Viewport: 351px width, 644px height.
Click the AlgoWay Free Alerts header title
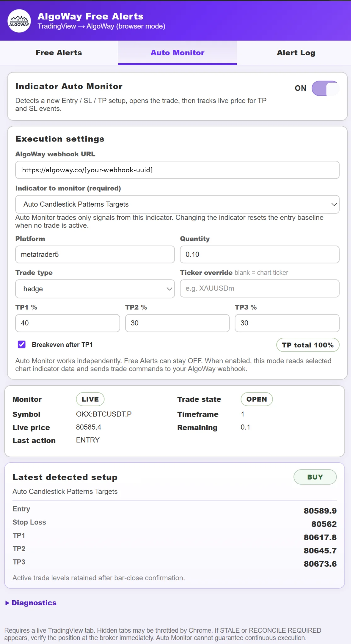[x=90, y=16]
